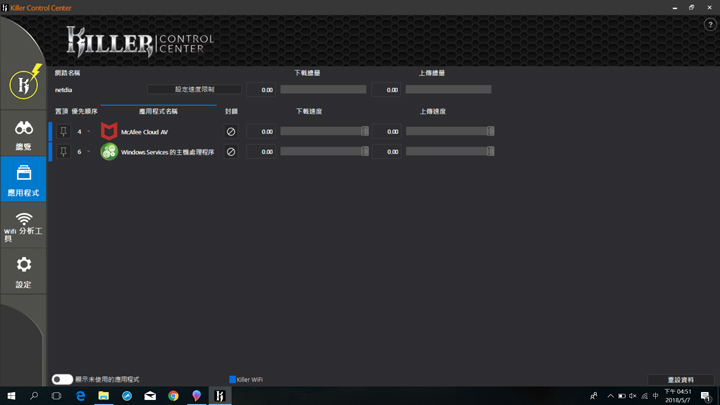Open the network tray icon
The image size is (720, 405).
(645, 395)
